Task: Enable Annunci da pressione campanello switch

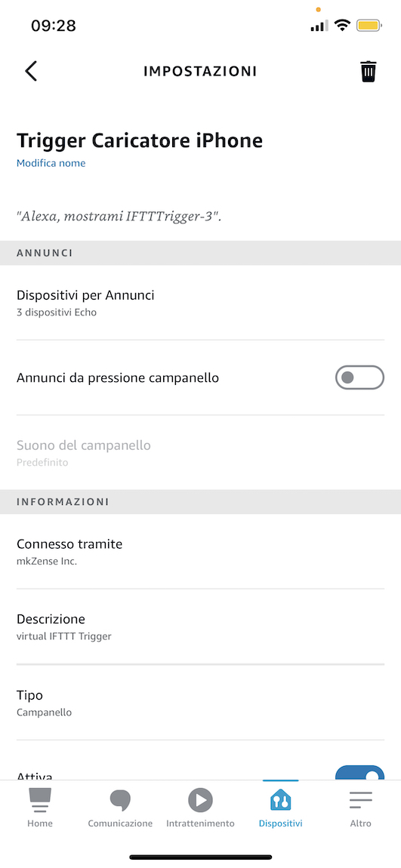Action: point(359,377)
